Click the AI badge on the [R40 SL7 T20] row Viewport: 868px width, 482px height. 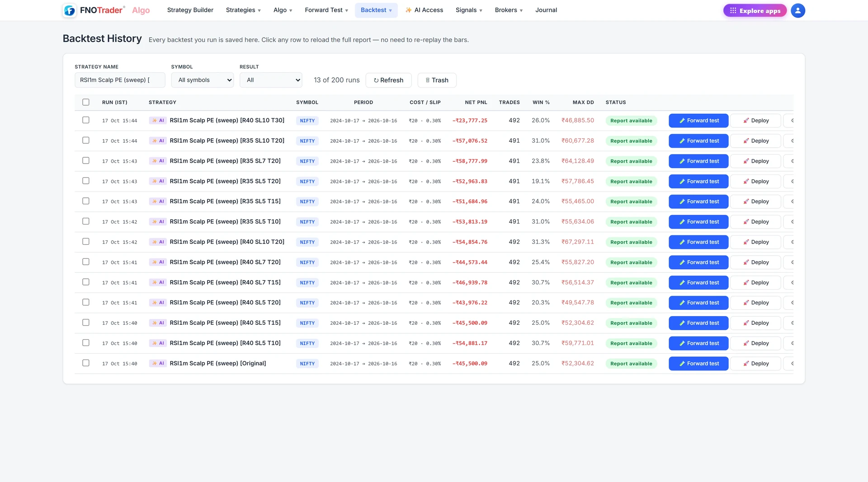tap(158, 262)
